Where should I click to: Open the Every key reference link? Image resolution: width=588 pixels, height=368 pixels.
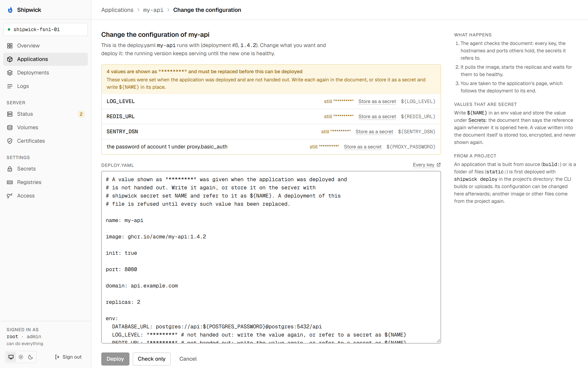point(423,165)
